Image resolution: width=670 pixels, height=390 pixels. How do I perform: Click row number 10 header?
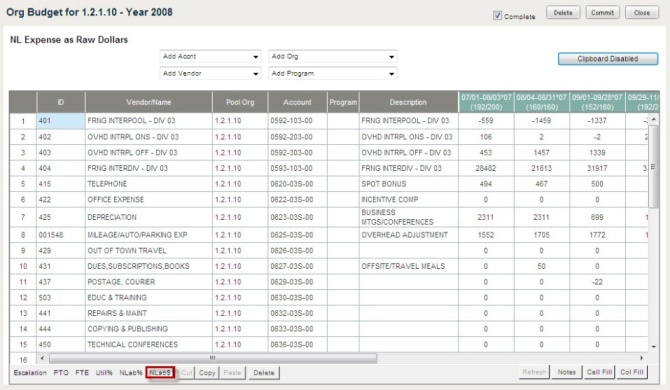tap(23, 266)
